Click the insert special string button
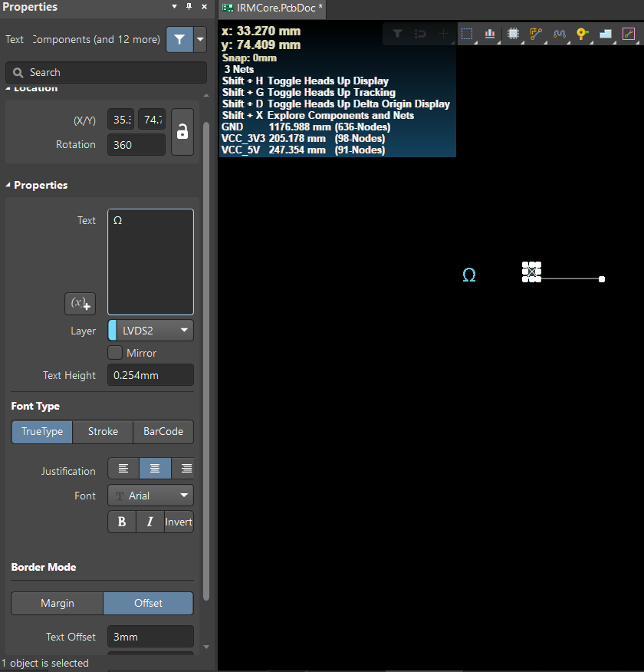Viewport: 644px width, 672px height. click(x=79, y=303)
